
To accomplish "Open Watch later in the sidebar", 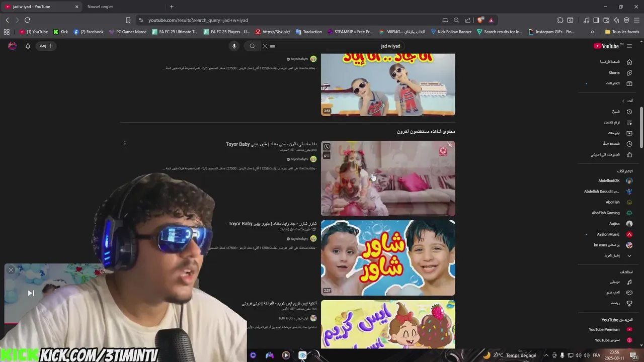I will [618, 144].
